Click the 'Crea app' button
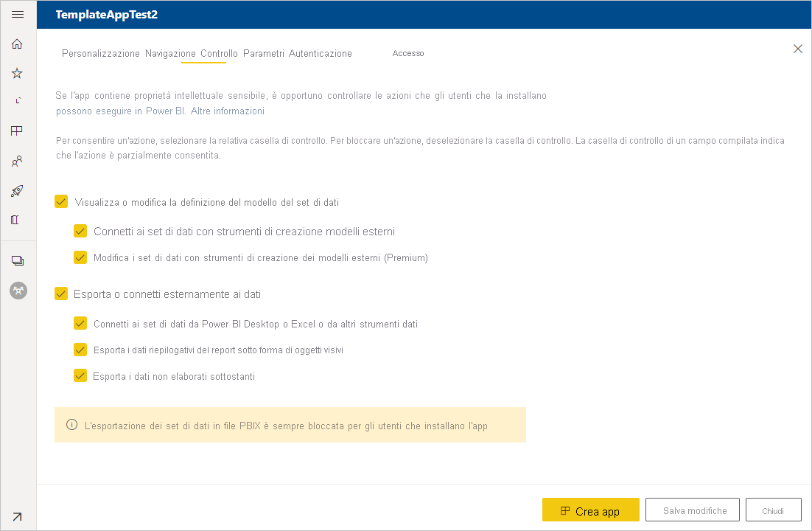Viewport: 812px width, 531px height. (x=590, y=510)
